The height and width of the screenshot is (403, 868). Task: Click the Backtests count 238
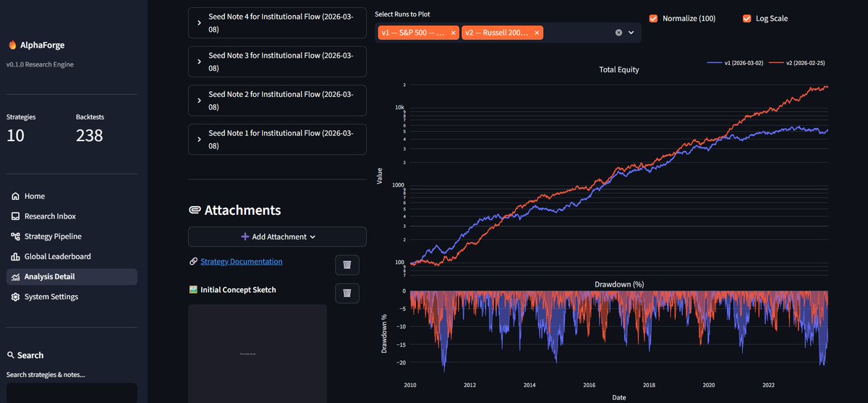(x=90, y=135)
